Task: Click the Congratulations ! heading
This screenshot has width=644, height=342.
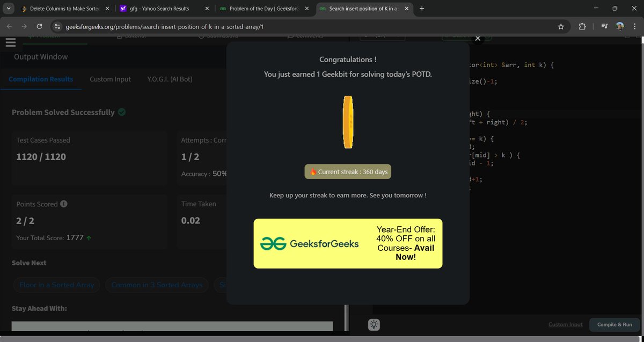Action: coord(348,60)
